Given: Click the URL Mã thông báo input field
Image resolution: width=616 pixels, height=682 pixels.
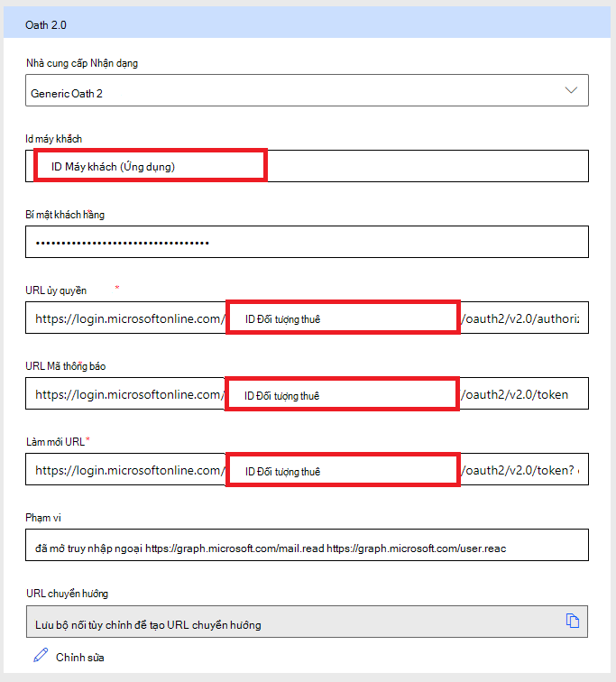Looking at the screenshot, I should tap(307, 393).
